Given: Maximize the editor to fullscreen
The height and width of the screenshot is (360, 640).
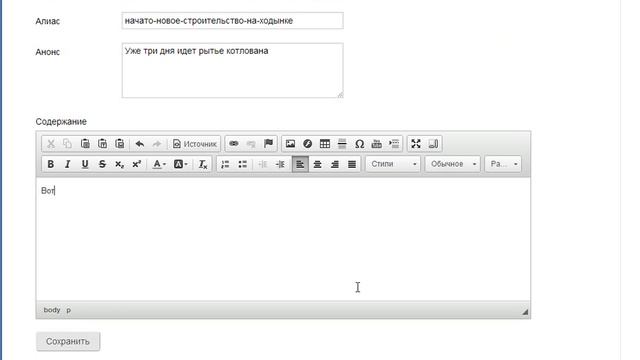Looking at the screenshot, I should tap(416, 144).
